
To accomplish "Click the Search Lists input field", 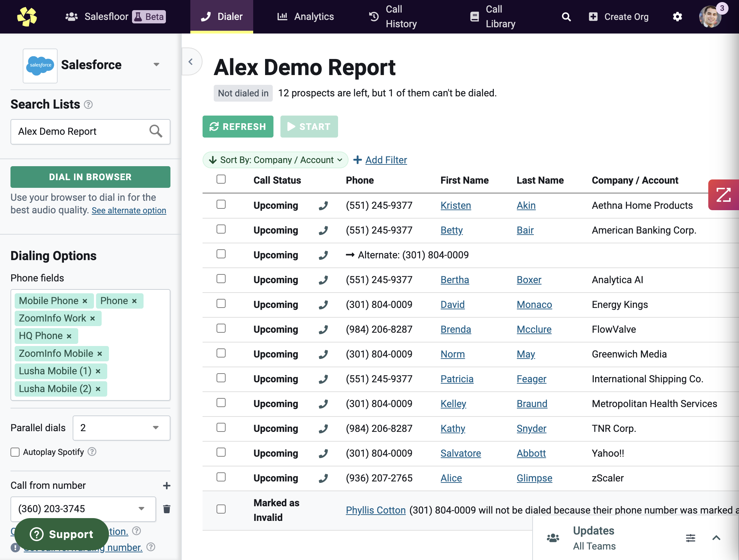I will (90, 132).
